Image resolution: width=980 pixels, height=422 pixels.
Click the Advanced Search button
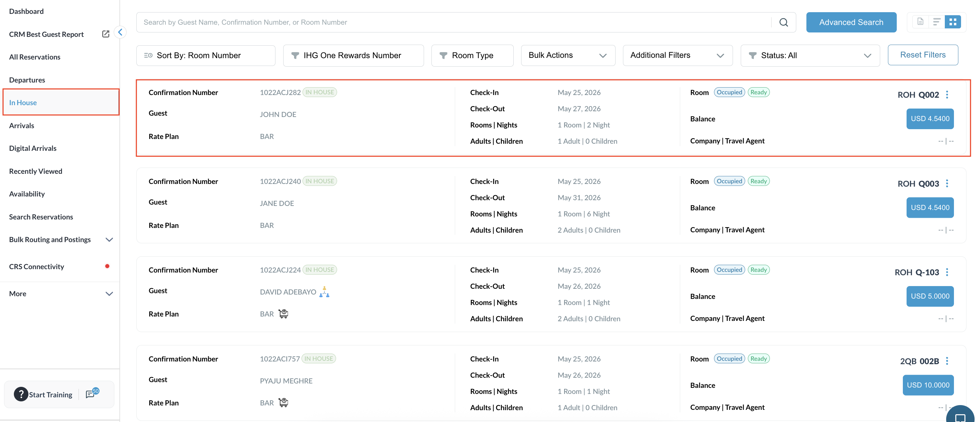point(851,22)
